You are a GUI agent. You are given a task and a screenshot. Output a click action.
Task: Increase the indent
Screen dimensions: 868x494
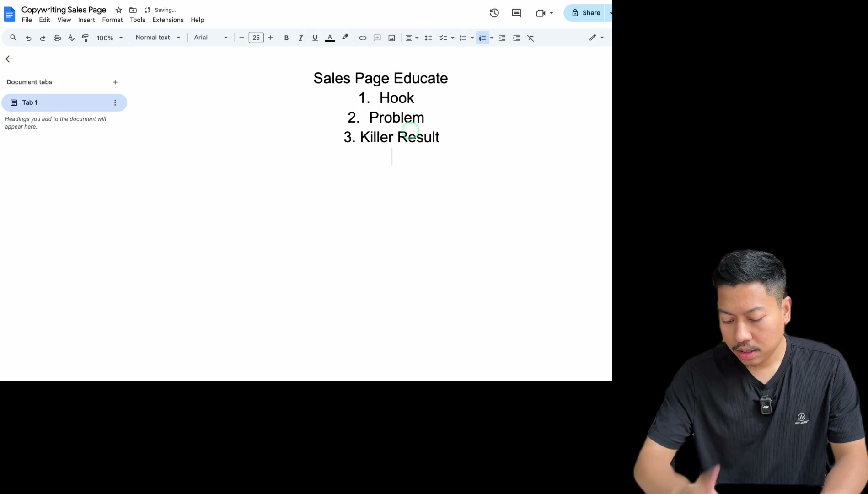click(x=516, y=38)
